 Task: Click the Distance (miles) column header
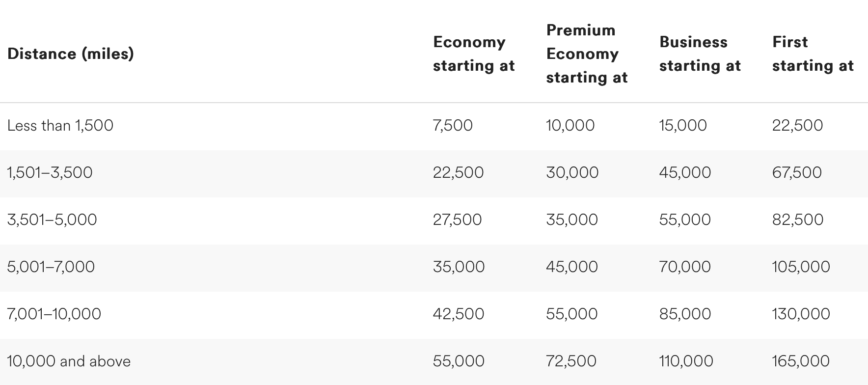click(x=71, y=54)
